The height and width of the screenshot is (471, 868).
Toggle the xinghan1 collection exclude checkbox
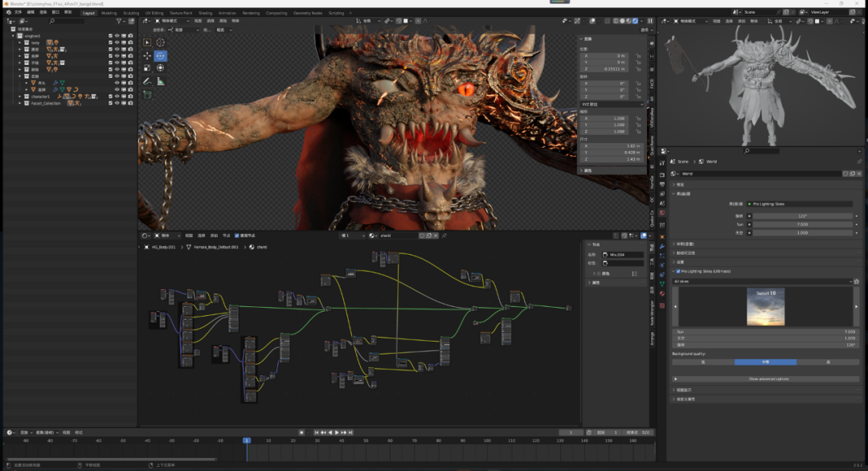click(111, 36)
